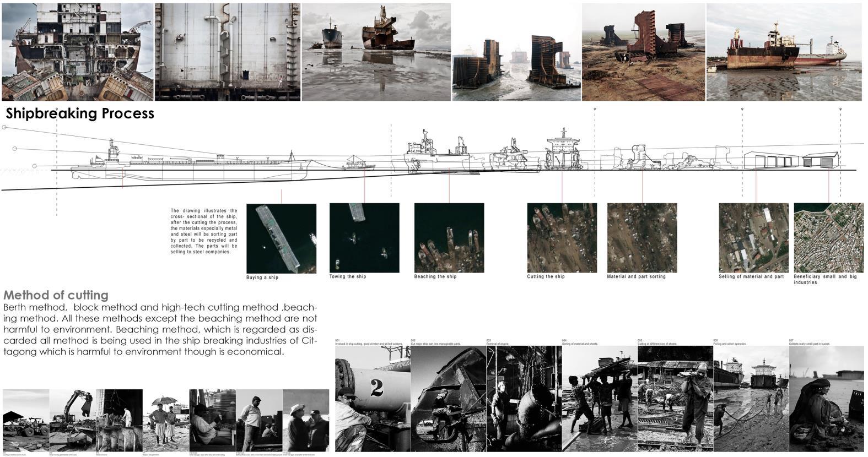Screen dimensions: 868x457
Task: Open the small photo of man in white hat
Action: (x=306, y=421)
